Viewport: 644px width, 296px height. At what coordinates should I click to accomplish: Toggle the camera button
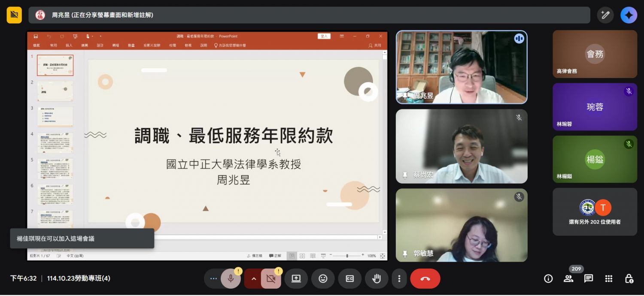point(270,279)
